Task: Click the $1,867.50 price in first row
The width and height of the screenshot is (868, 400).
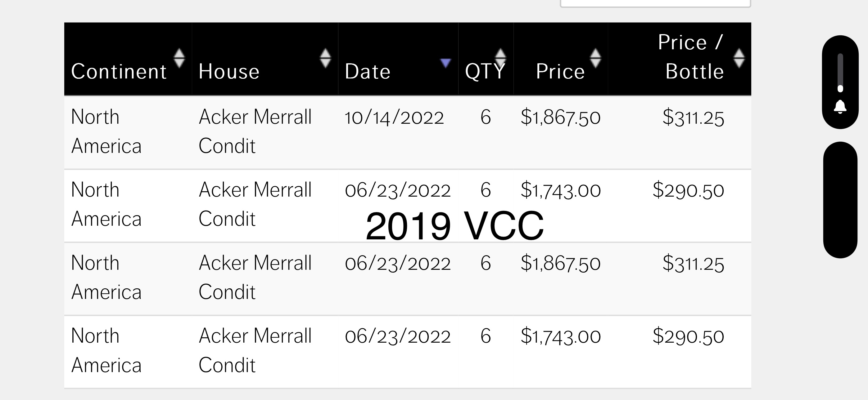Action: [560, 118]
